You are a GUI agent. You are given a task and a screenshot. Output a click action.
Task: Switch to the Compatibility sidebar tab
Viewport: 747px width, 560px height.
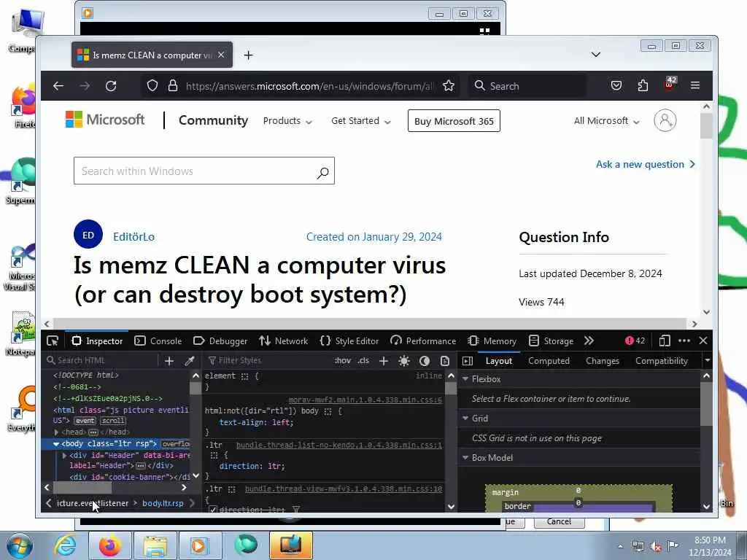point(661,361)
